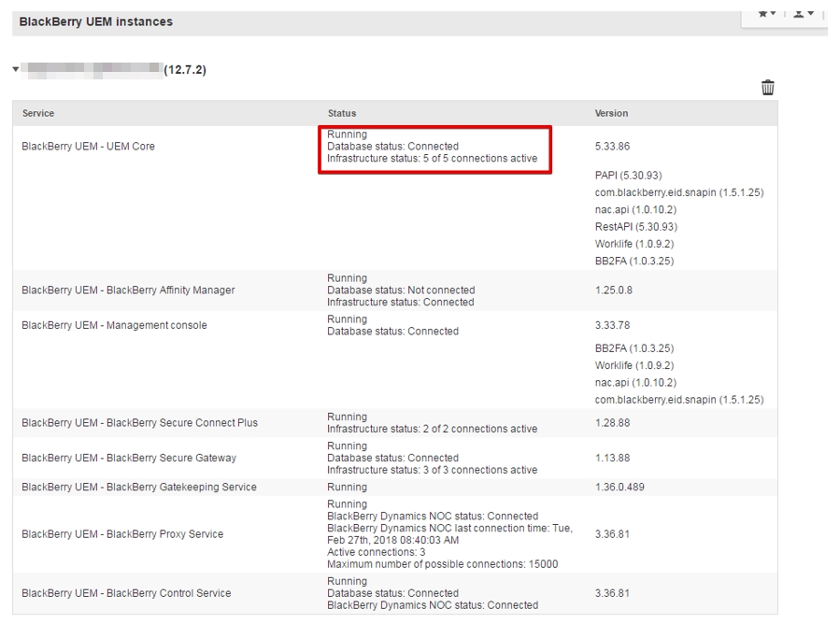Select the highlighted UEM Core status text
This screenshot has width=840, height=623.
[x=433, y=147]
